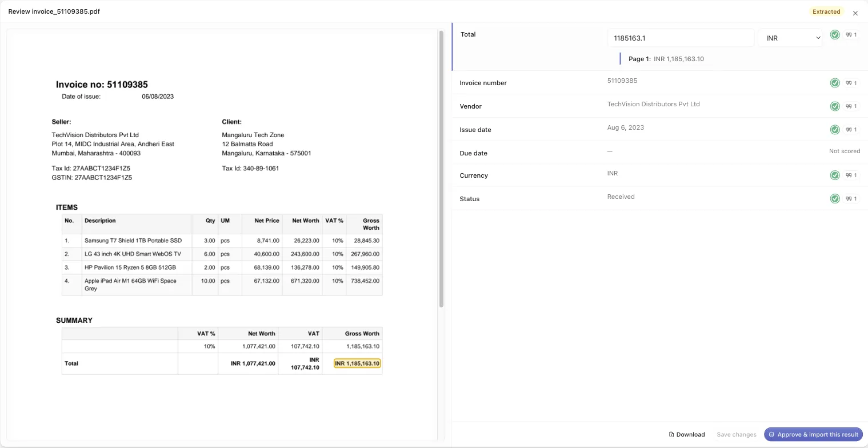Click the GSTIN: 27AABCT1234F1Z5 line
The image size is (868, 448).
pyautogui.click(x=92, y=178)
